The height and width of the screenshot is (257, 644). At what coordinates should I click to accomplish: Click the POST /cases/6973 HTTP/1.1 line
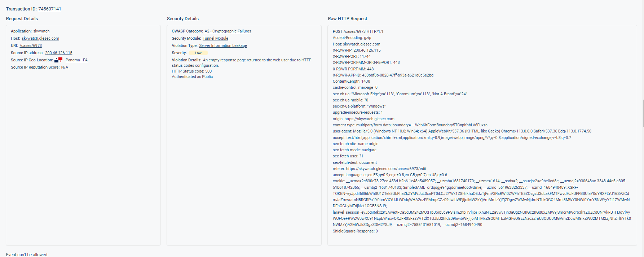coord(358,32)
